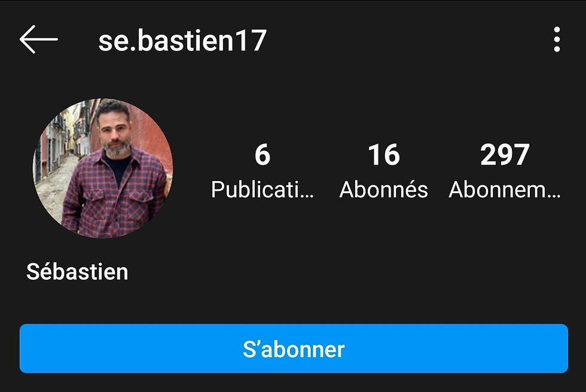
Task: Open the truncated Publicati… label
Action: tap(263, 189)
